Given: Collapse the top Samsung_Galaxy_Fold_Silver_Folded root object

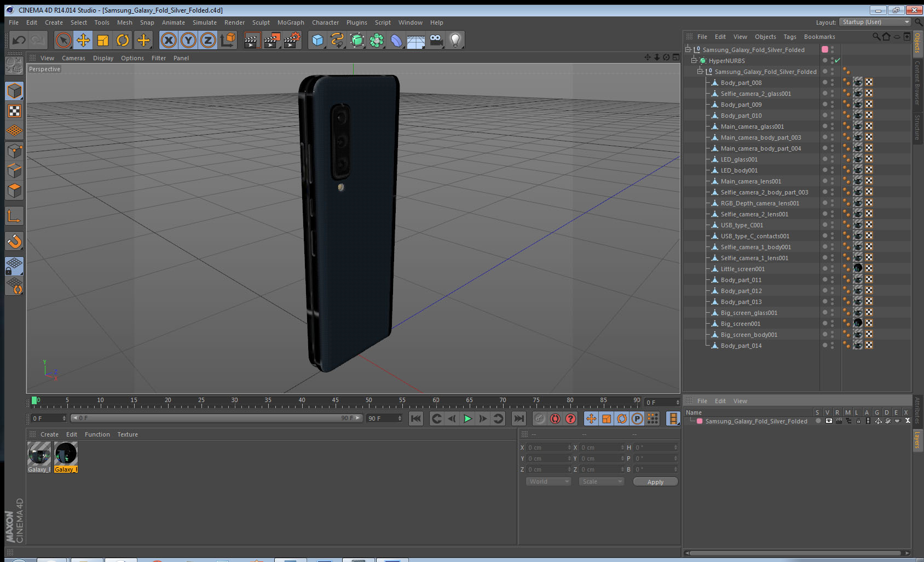Looking at the screenshot, I should click(688, 49).
